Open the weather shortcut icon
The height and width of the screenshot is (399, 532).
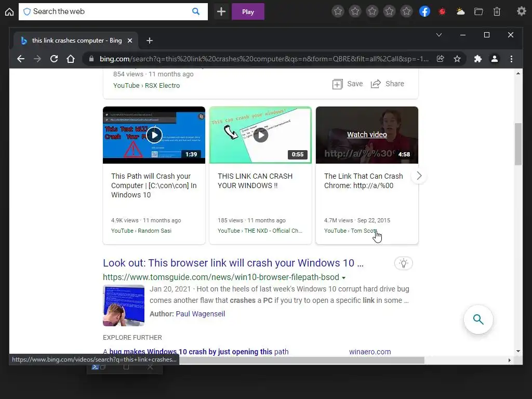[x=460, y=11]
